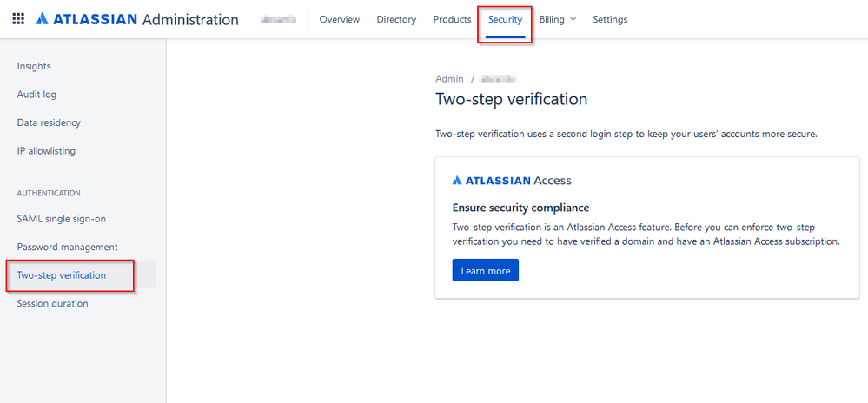
Task: Click the Atlassian Access logo in card
Action: [512, 181]
